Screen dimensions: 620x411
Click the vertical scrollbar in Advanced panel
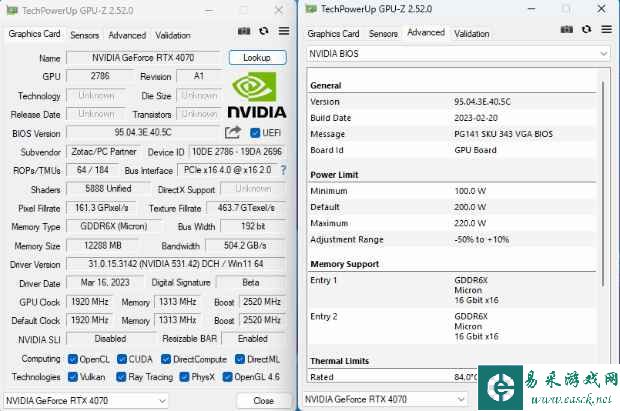click(x=603, y=184)
